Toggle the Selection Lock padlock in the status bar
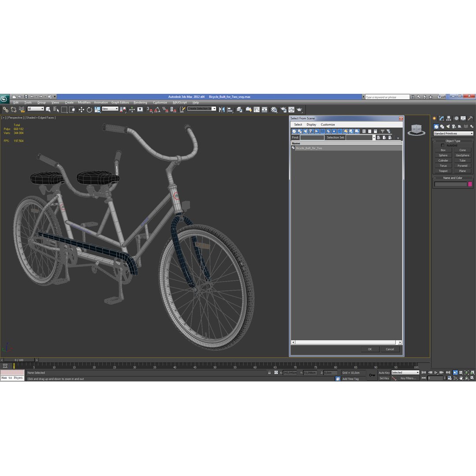 point(269,372)
